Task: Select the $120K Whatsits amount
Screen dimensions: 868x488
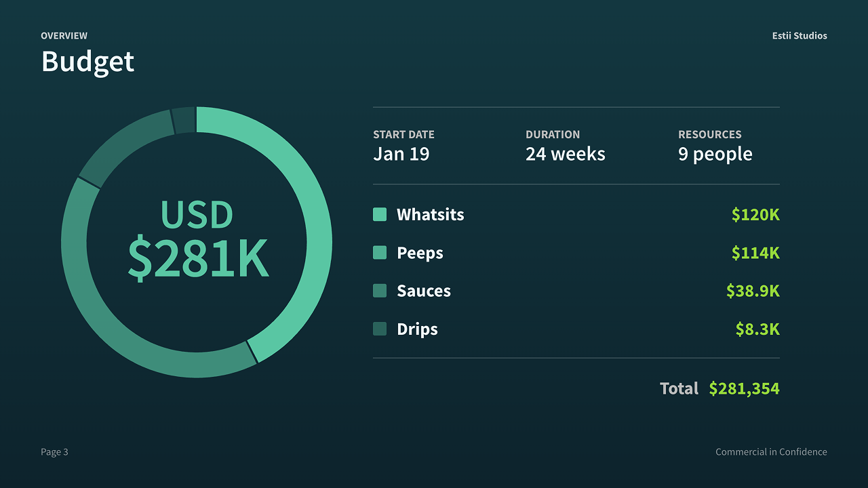Action: [x=755, y=215]
